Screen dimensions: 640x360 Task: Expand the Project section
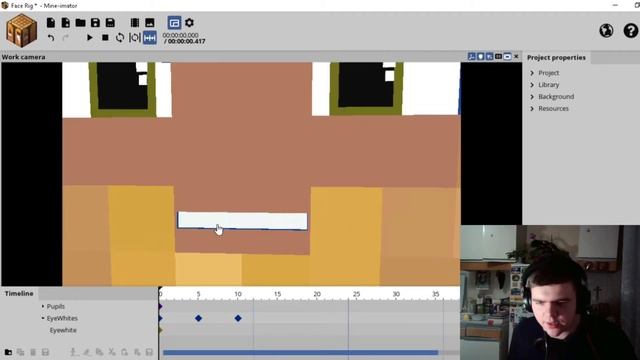(x=532, y=73)
